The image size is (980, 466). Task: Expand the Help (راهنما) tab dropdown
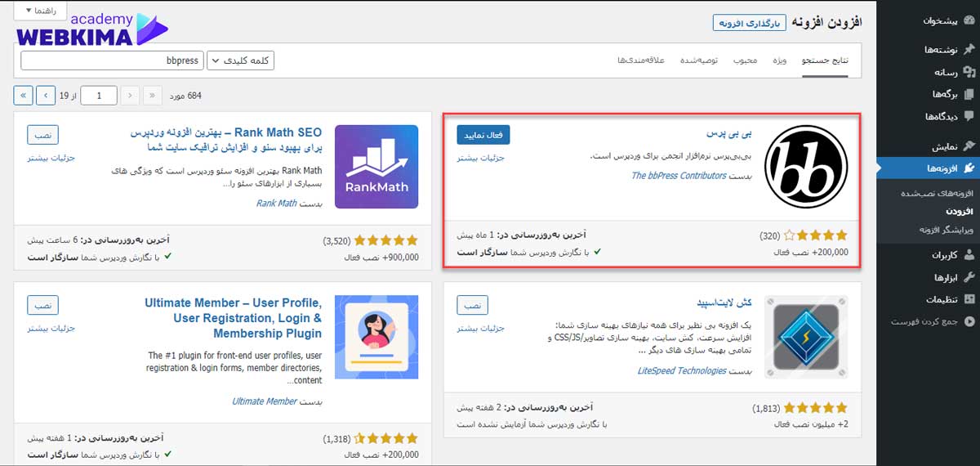coord(40,11)
